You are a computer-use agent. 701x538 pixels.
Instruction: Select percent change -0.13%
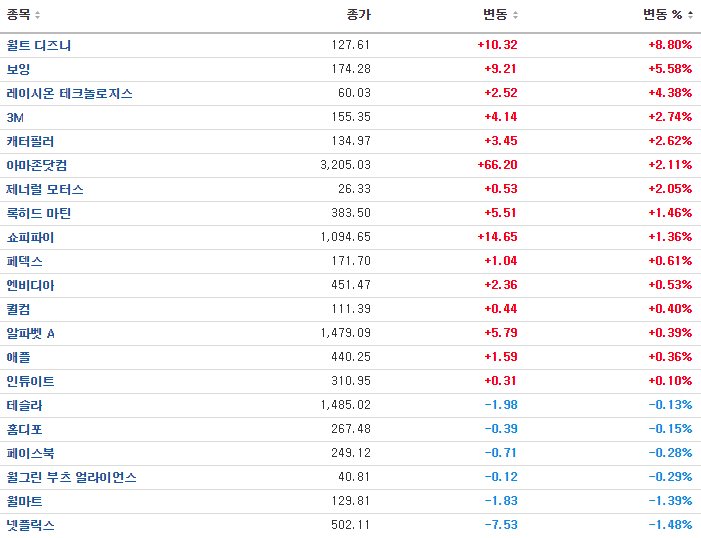pos(671,405)
